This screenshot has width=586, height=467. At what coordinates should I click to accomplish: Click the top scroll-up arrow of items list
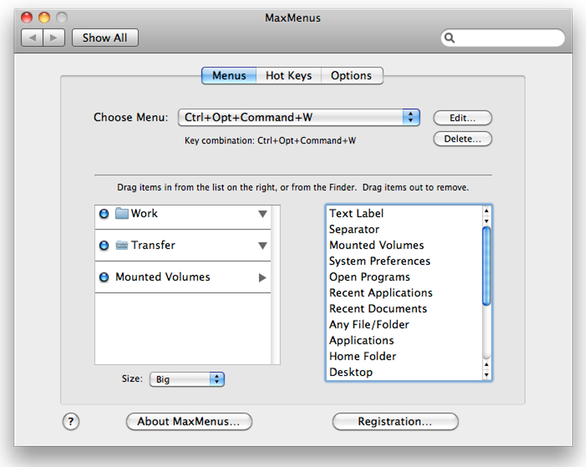coord(486,211)
